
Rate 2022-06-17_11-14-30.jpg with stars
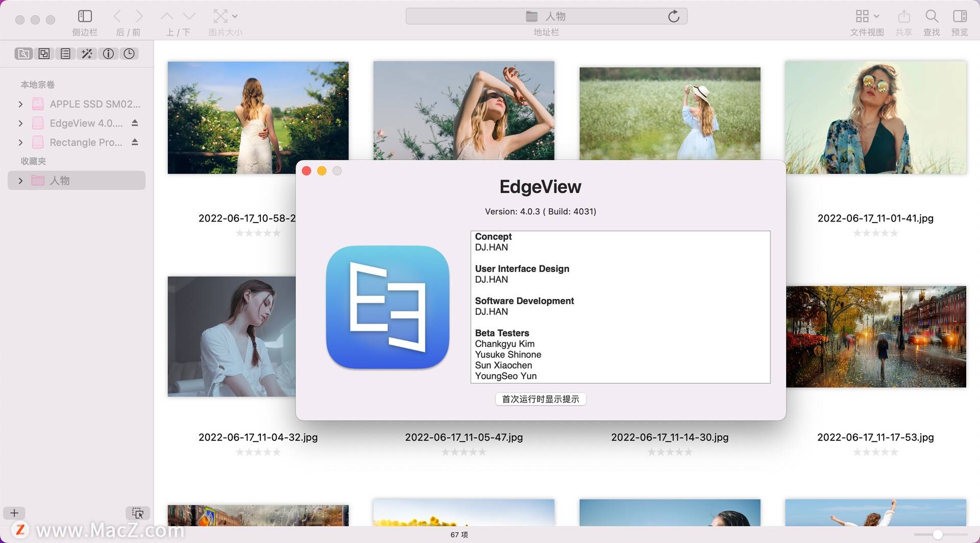click(670, 452)
